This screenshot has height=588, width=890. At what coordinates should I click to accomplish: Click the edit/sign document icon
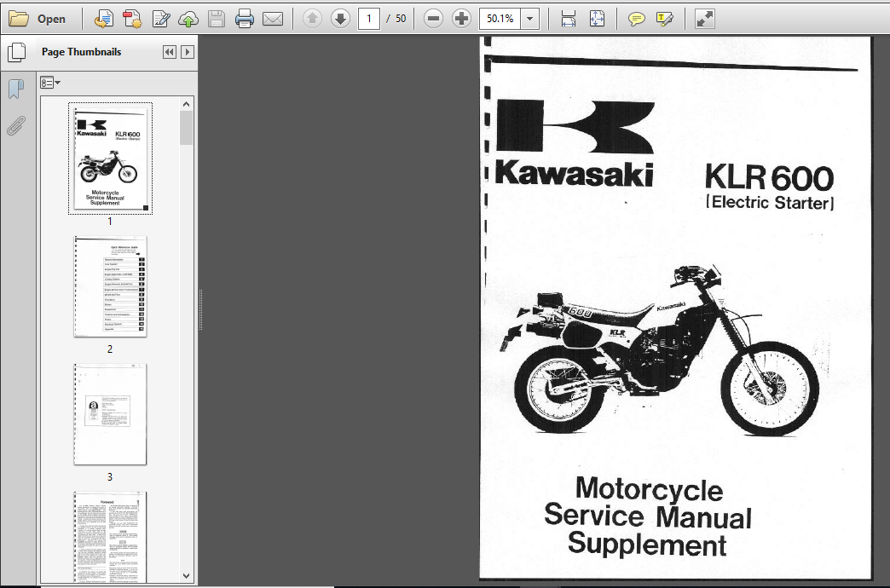[161, 19]
